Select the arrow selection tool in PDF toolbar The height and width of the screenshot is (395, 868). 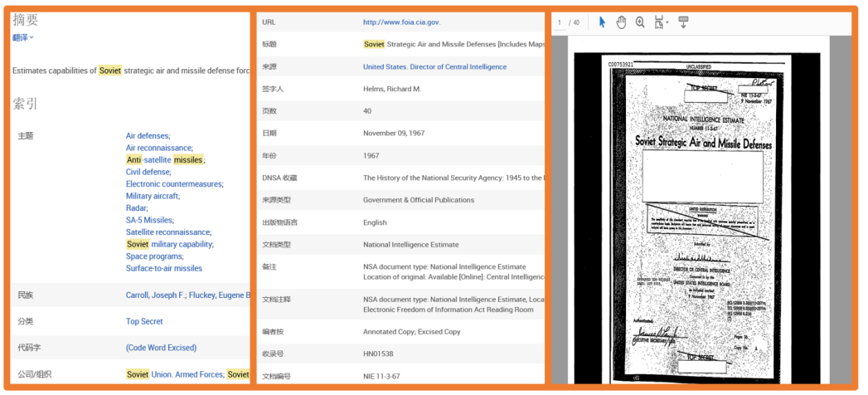[x=602, y=22]
